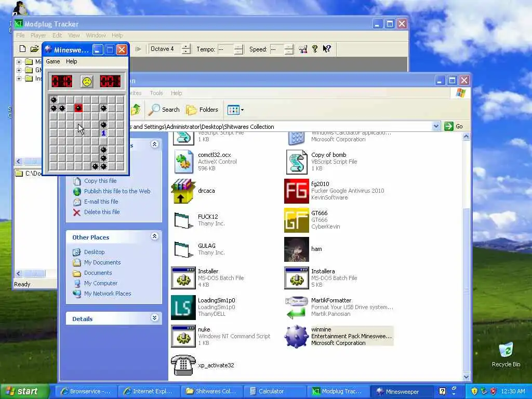Click Delete this file link
This screenshot has width=532, height=399.
pos(102,212)
